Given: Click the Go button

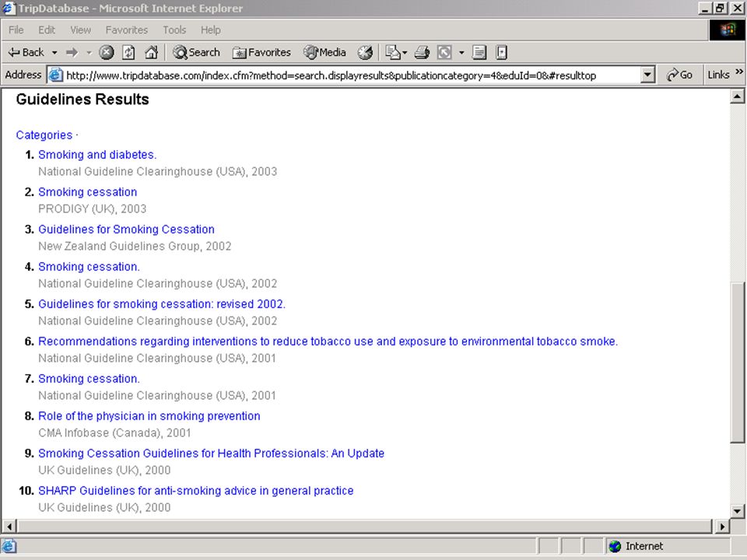Looking at the screenshot, I should click(679, 75).
